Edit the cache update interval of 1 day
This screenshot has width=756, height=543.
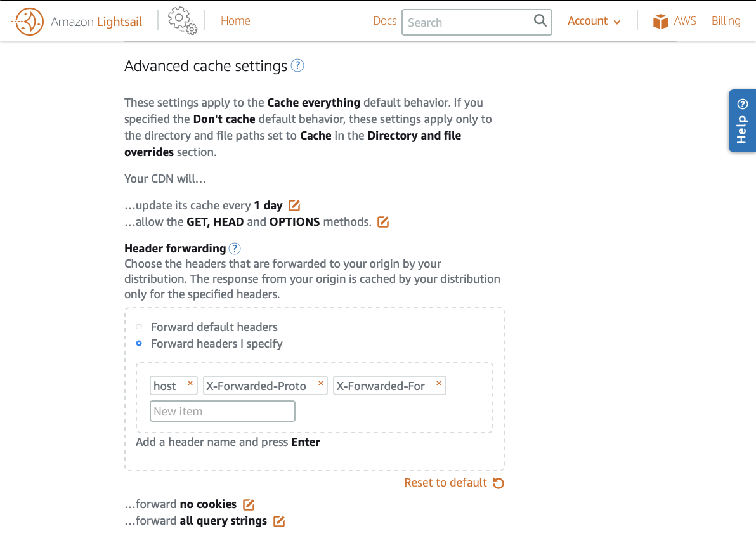[x=294, y=206]
